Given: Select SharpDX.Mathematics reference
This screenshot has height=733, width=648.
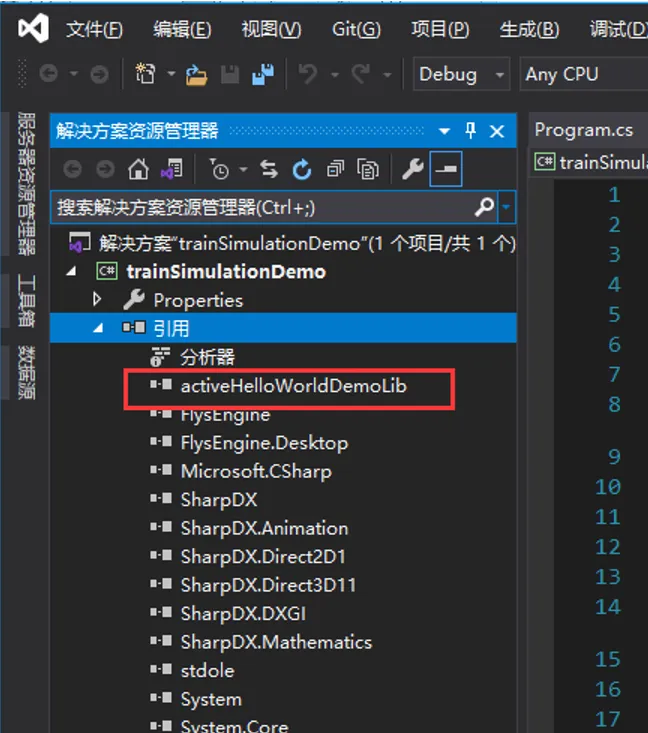Looking at the screenshot, I should pos(276,643).
